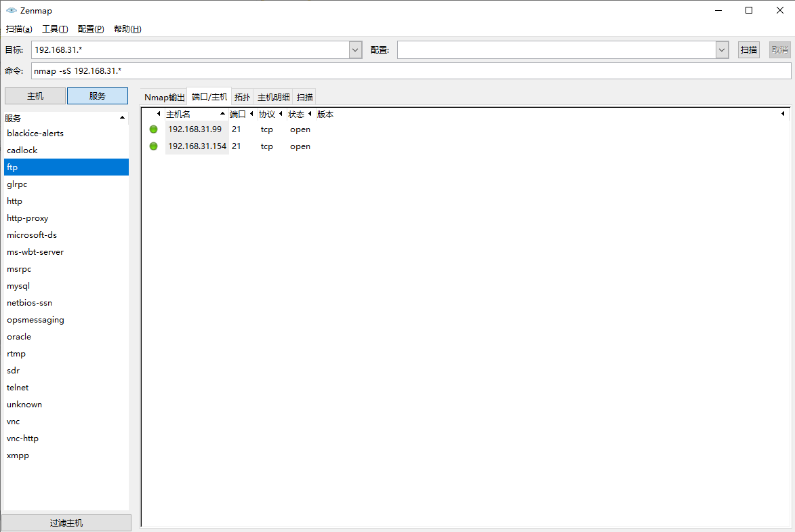Select xmpp service

point(66,455)
